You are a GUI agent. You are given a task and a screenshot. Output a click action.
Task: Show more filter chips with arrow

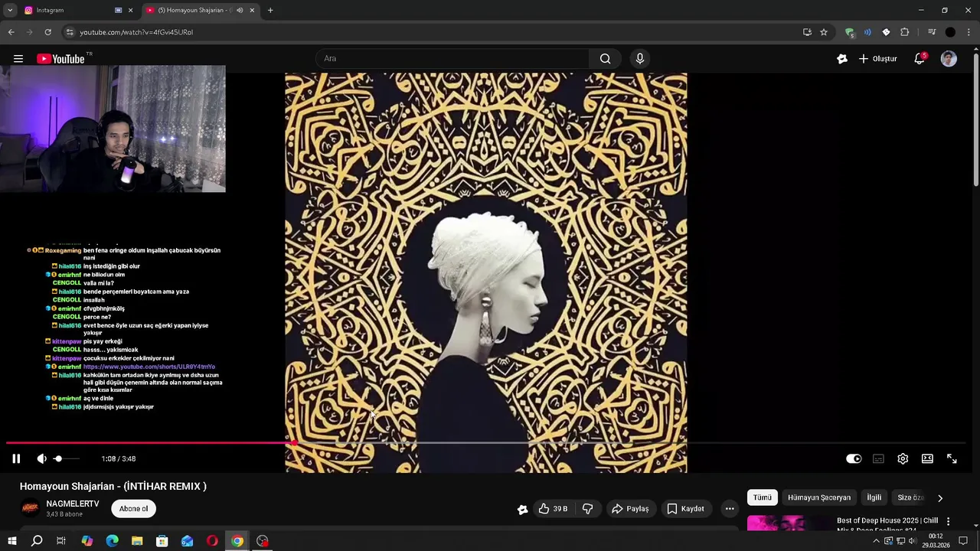(940, 497)
